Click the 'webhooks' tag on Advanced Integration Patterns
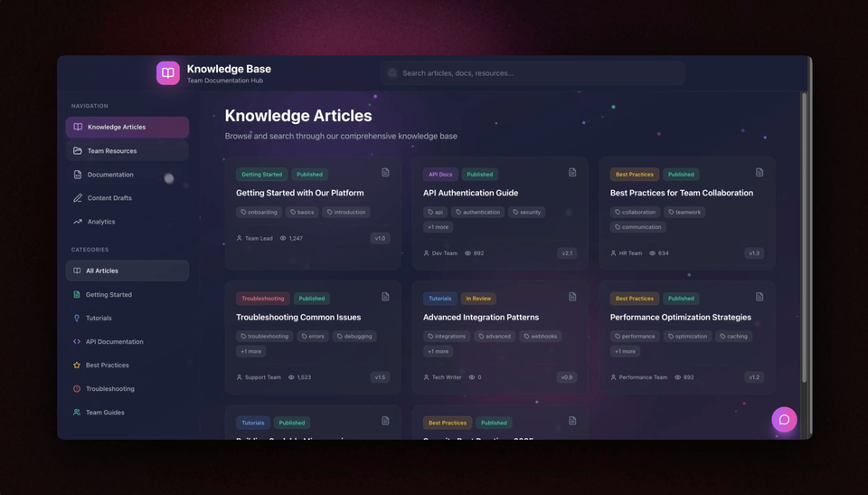Screen dimensions: 868x495 (540, 337)
